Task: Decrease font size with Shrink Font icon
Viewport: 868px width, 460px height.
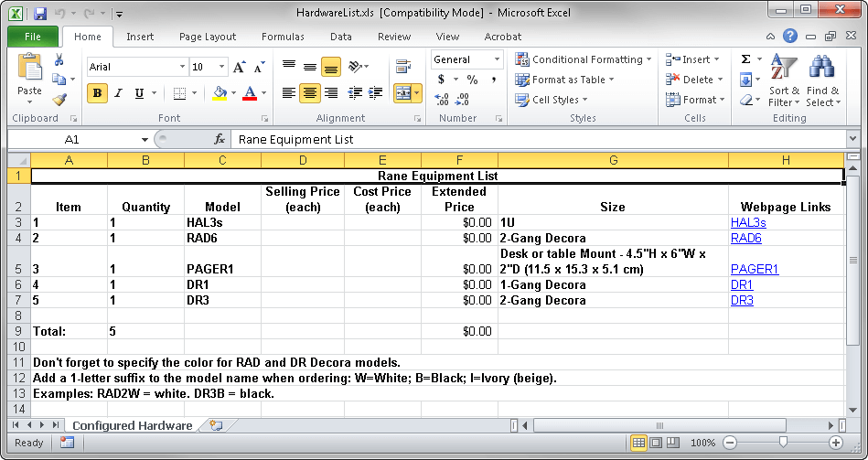Action: coord(259,67)
